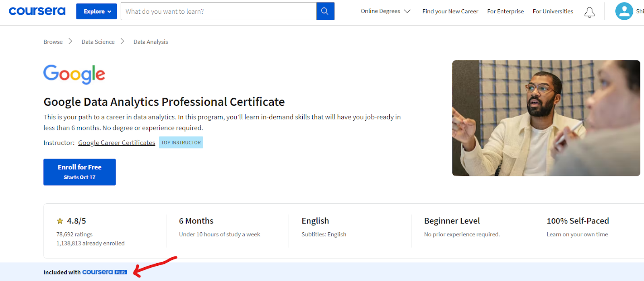
Task: Click the search input field
Action: (219, 11)
